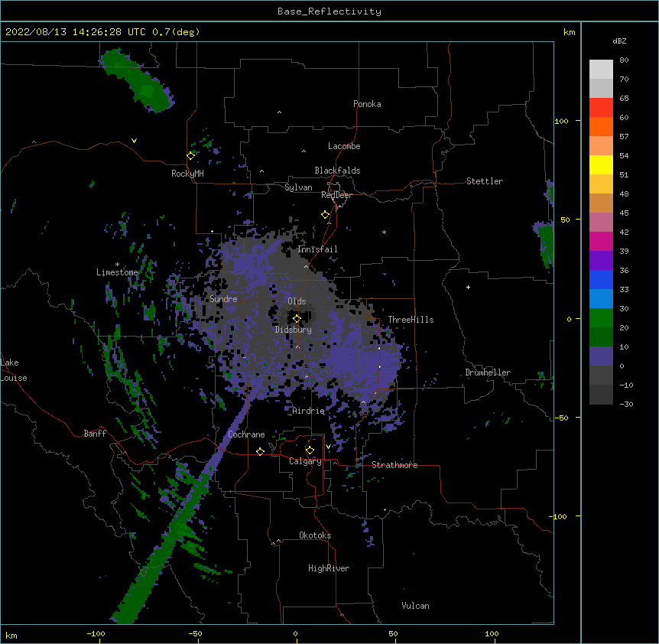The width and height of the screenshot is (659, 644).
Task: Click the ThreeHills map label
Action: pyautogui.click(x=411, y=320)
